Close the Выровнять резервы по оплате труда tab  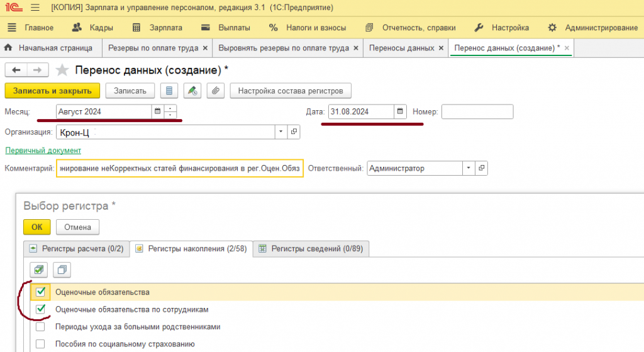[x=356, y=48]
